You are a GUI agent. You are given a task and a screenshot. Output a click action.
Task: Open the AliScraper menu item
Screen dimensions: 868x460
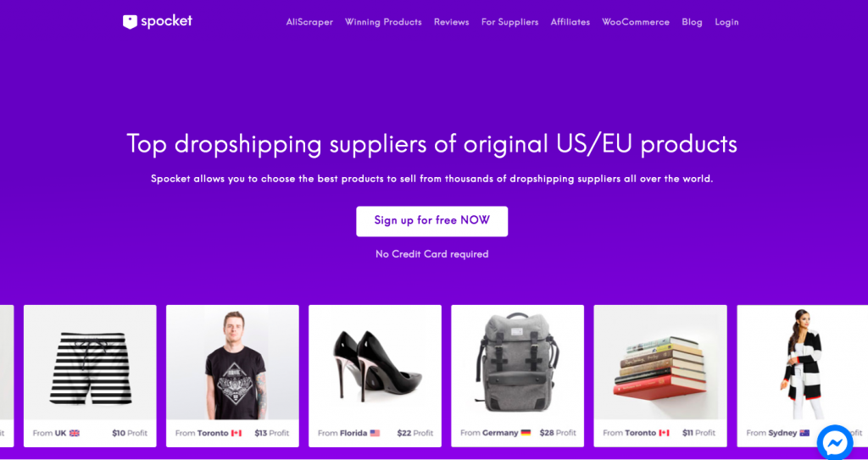[x=309, y=22]
